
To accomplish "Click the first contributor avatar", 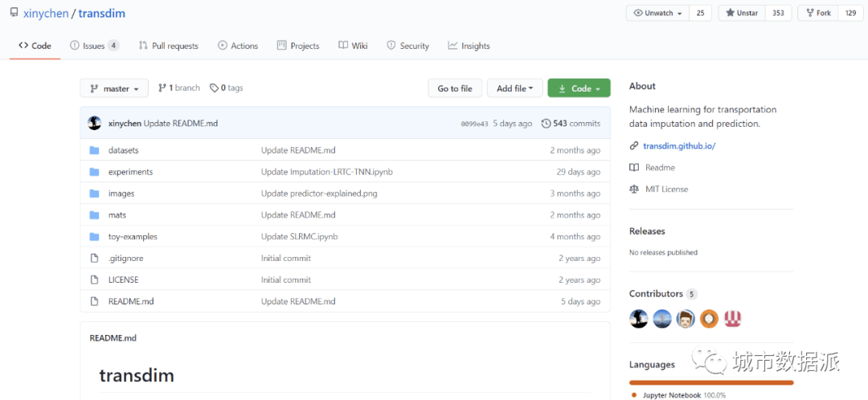I will coord(639,318).
